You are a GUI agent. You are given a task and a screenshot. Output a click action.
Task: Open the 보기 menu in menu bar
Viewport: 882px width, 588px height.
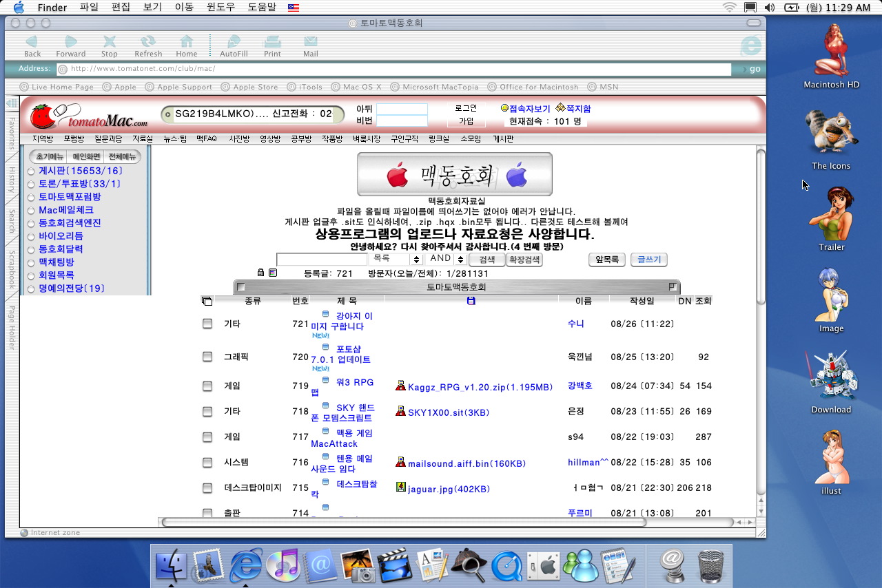(x=152, y=8)
